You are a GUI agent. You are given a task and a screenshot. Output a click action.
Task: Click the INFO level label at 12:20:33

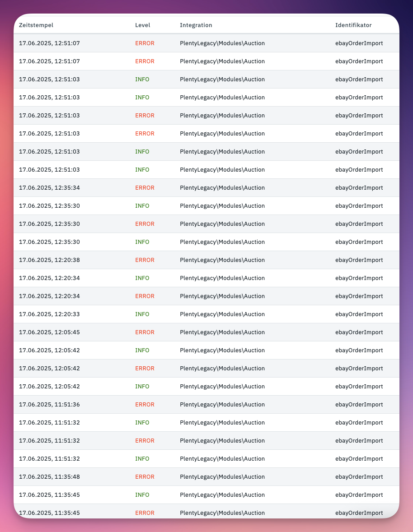pos(142,314)
